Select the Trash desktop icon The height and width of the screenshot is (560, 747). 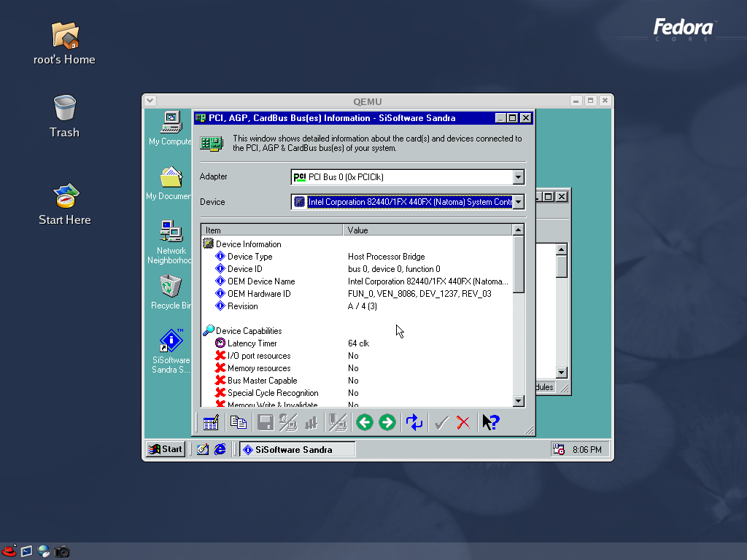64,117
